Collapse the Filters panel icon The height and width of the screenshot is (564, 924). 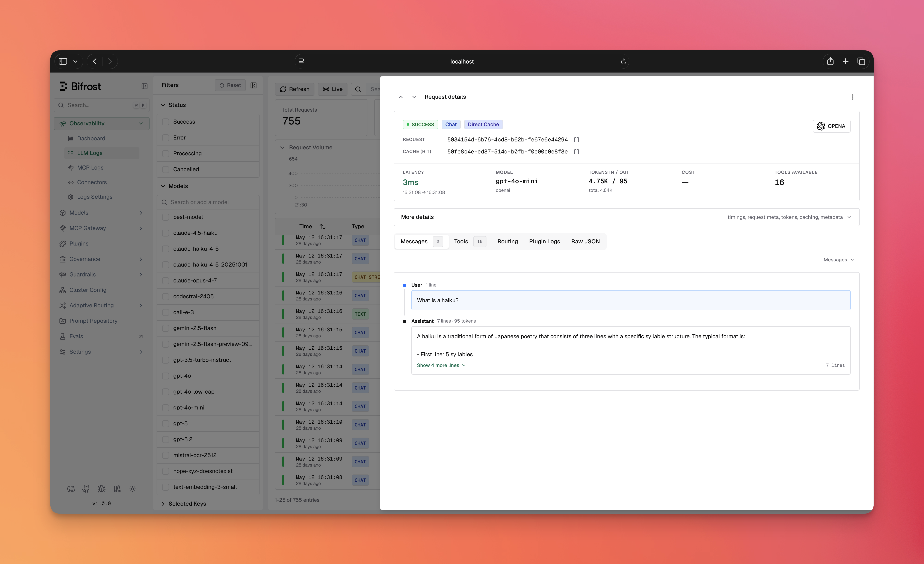(254, 85)
